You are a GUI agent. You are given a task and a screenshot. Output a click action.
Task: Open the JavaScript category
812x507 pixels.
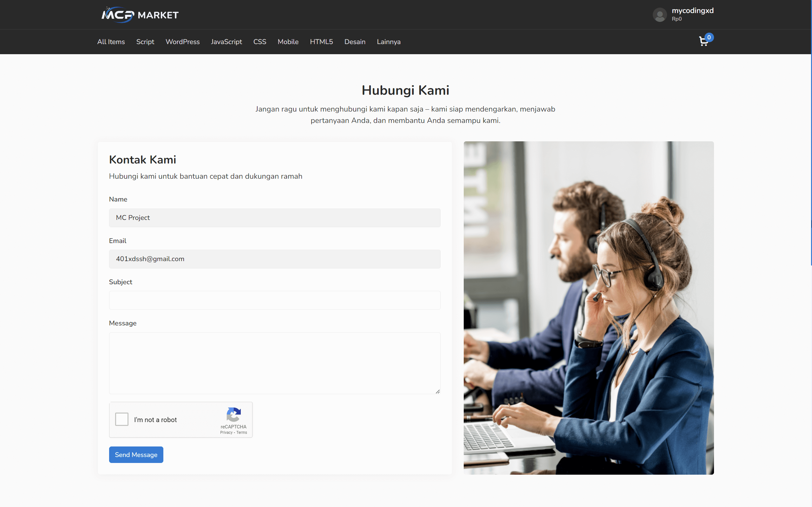[226, 42]
